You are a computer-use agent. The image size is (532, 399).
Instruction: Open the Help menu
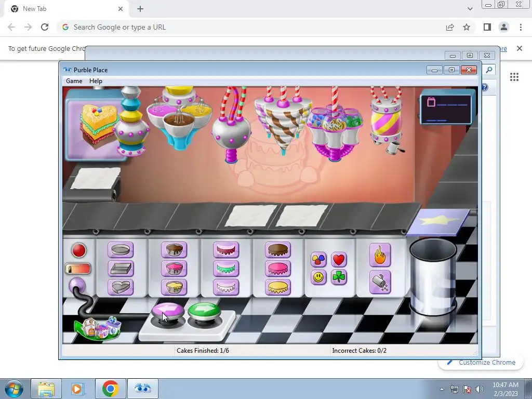[x=96, y=81]
